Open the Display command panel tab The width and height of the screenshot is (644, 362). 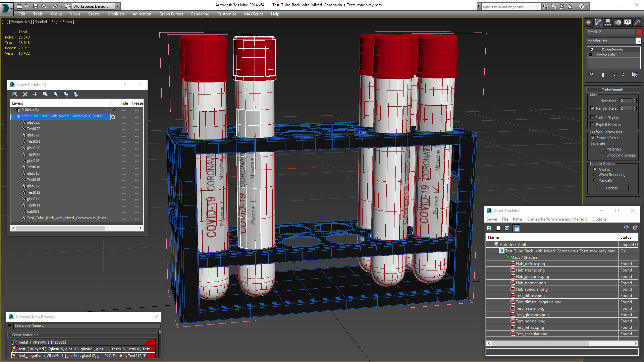point(628,22)
